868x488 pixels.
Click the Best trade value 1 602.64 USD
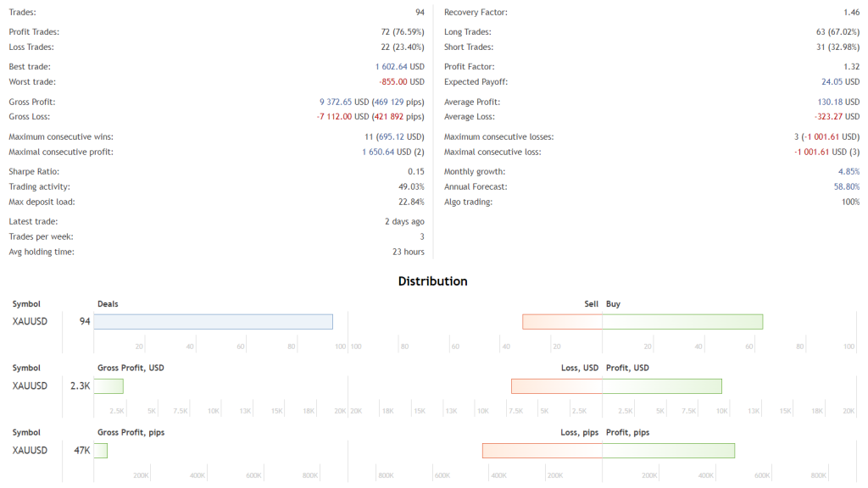(400, 67)
